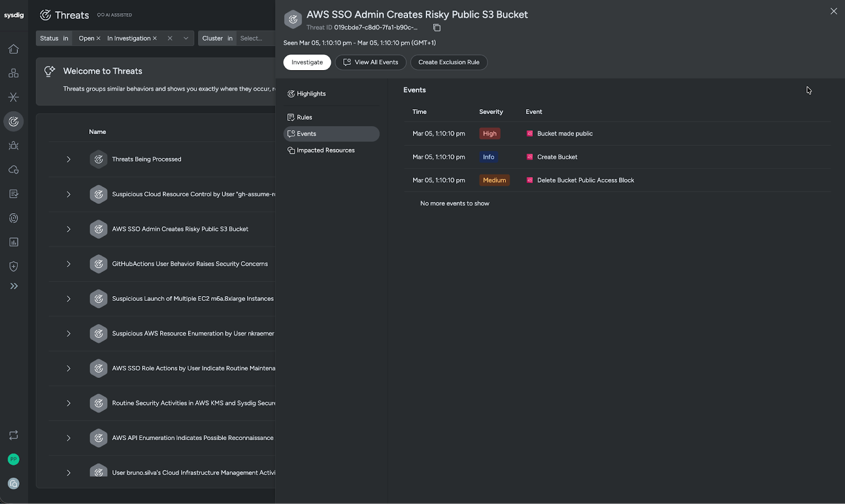Select the Threats target icon in sidebar

point(14,121)
